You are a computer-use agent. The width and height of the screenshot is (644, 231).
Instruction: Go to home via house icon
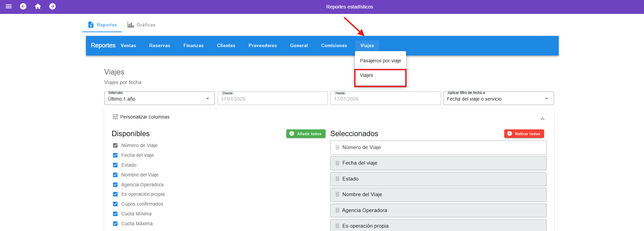point(38,6)
